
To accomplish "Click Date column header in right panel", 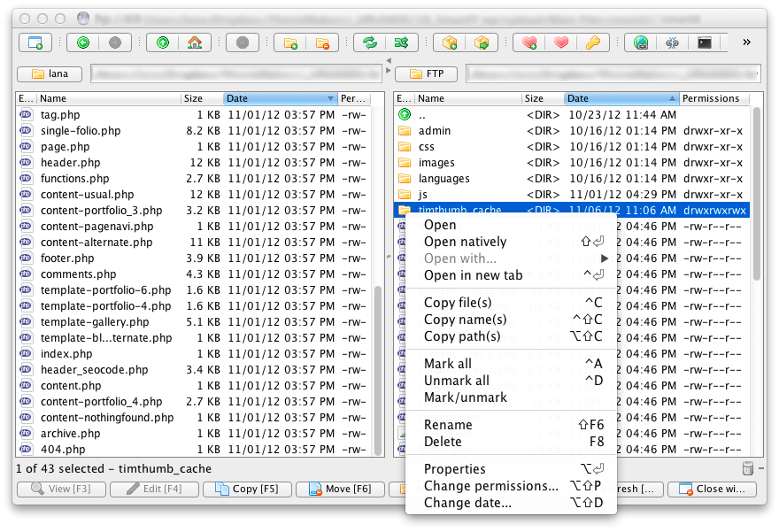I will (621, 98).
